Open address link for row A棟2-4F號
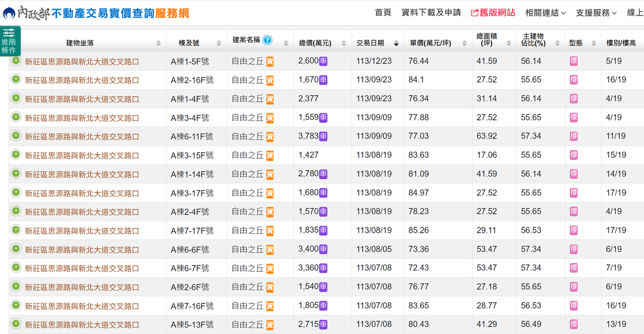This screenshot has height=334, width=644. click(82, 212)
